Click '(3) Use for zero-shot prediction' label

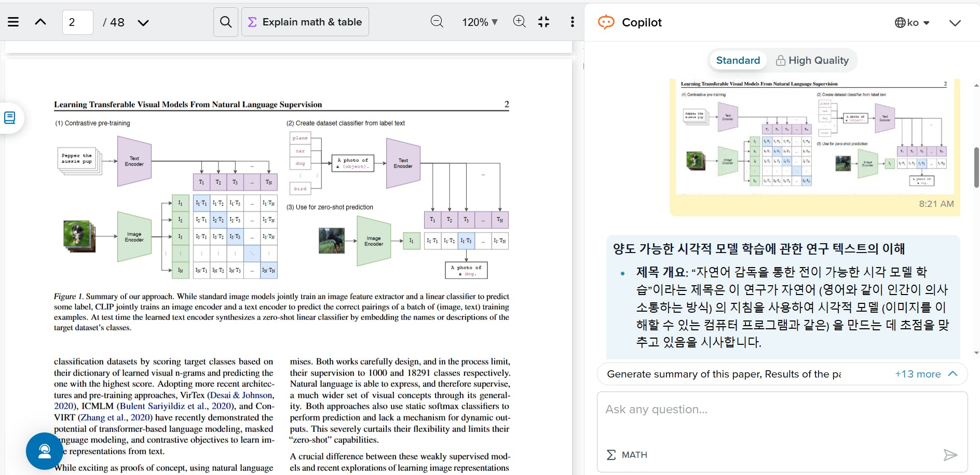(x=330, y=207)
